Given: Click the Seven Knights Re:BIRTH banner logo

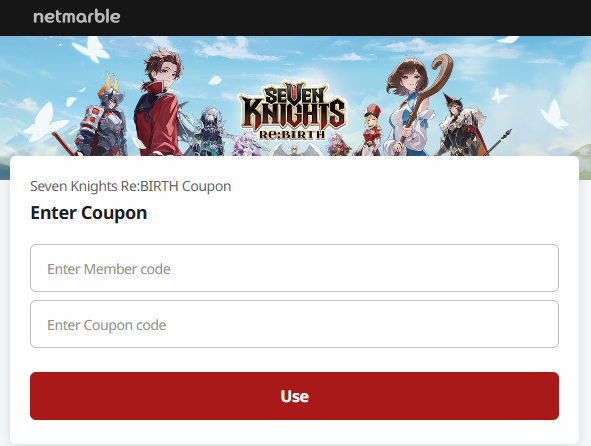Looking at the screenshot, I should point(292,111).
